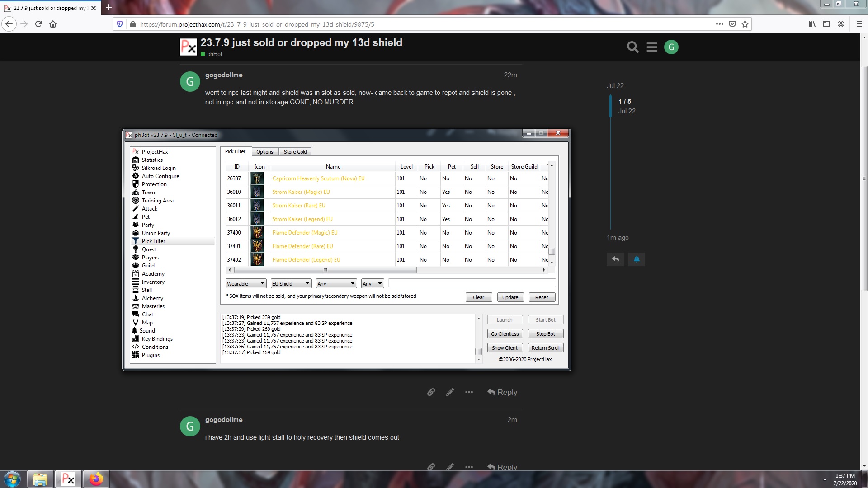The image size is (868, 488).
Task: Click the Firefox page actions three-dot menu
Action: pos(719,24)
